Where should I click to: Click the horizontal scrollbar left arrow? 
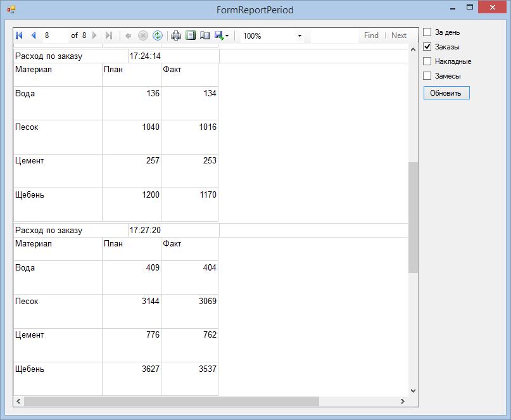point(18,402)
